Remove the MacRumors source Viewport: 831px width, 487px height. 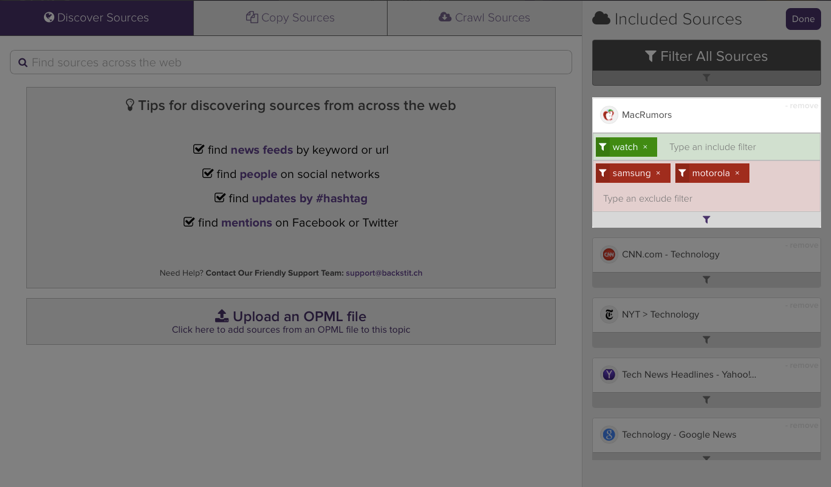coord(802,105)
